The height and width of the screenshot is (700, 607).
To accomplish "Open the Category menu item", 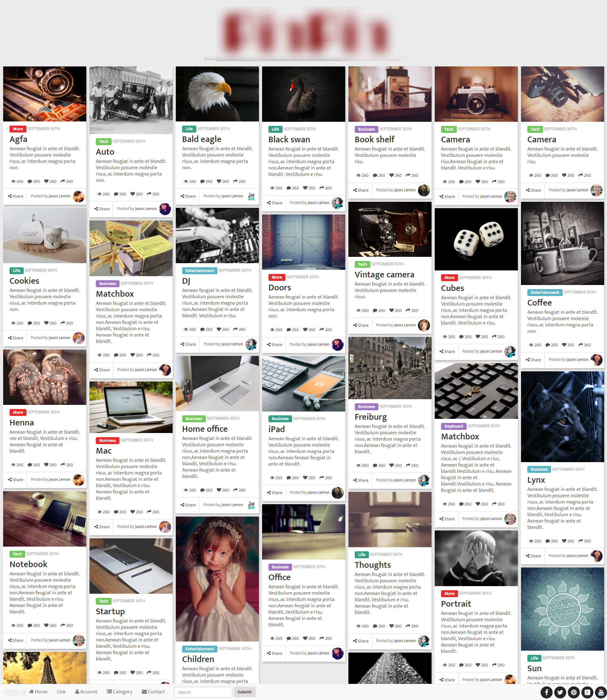I will 120,691.
